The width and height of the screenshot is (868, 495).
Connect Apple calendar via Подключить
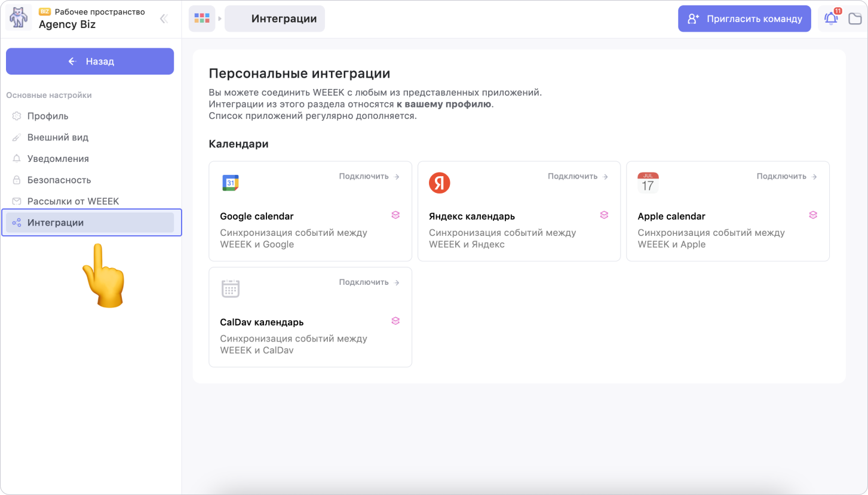[787, 176]
